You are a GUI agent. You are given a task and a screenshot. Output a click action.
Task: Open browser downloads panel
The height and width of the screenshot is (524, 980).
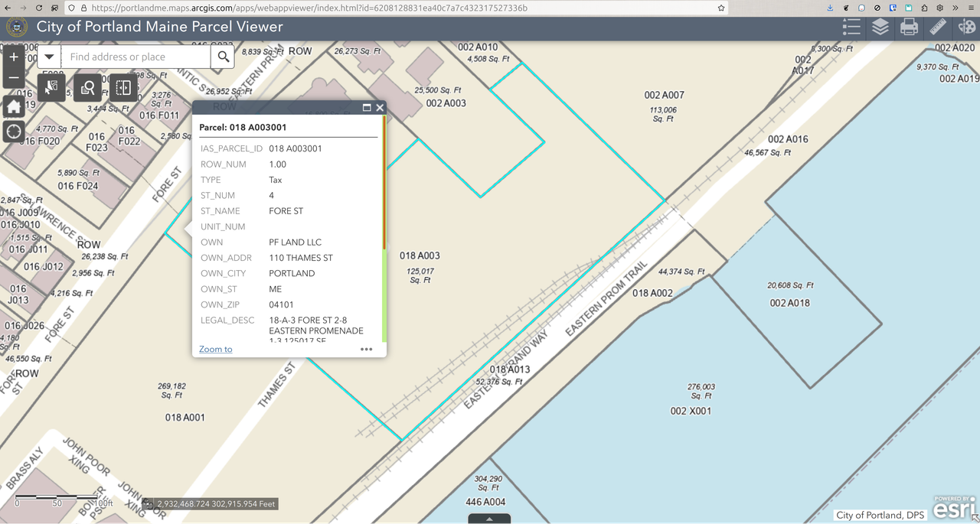point(831,8)
